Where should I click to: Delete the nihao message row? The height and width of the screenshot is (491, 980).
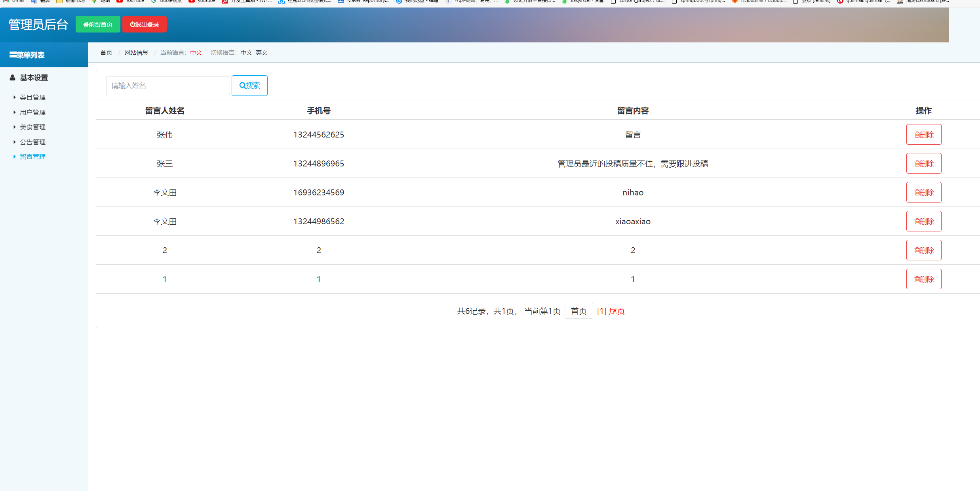[924, 193]
